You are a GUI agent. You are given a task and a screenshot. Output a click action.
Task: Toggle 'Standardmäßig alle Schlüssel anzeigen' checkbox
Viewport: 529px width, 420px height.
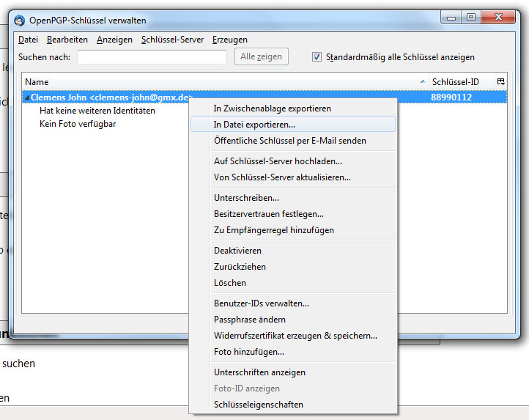coord(317,56)
